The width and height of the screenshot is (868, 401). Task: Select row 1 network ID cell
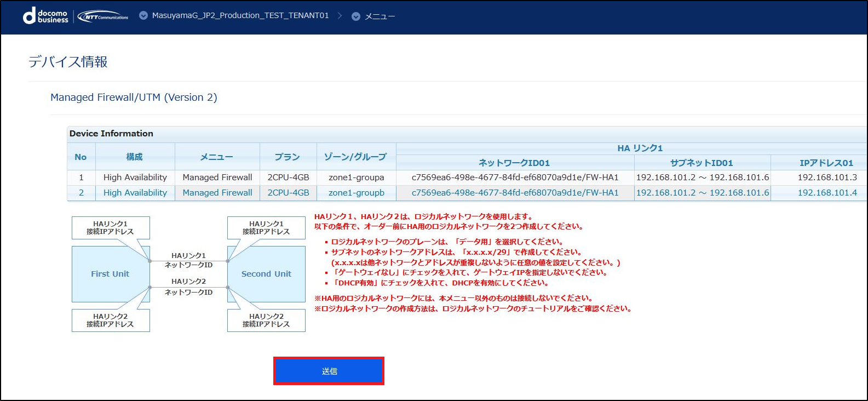click(515, 177)
